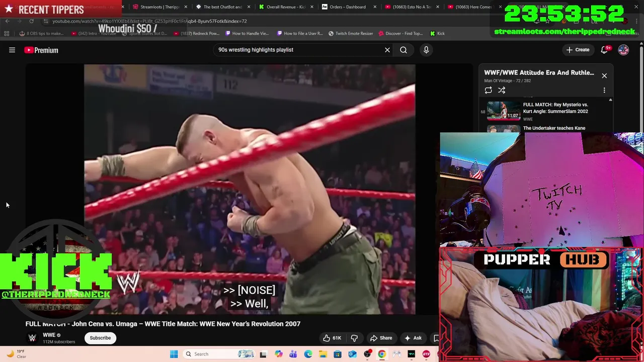Open the YouTube guide hamburger menu
The width and height of the screenshot is (644, 362).
click(12, 50)
